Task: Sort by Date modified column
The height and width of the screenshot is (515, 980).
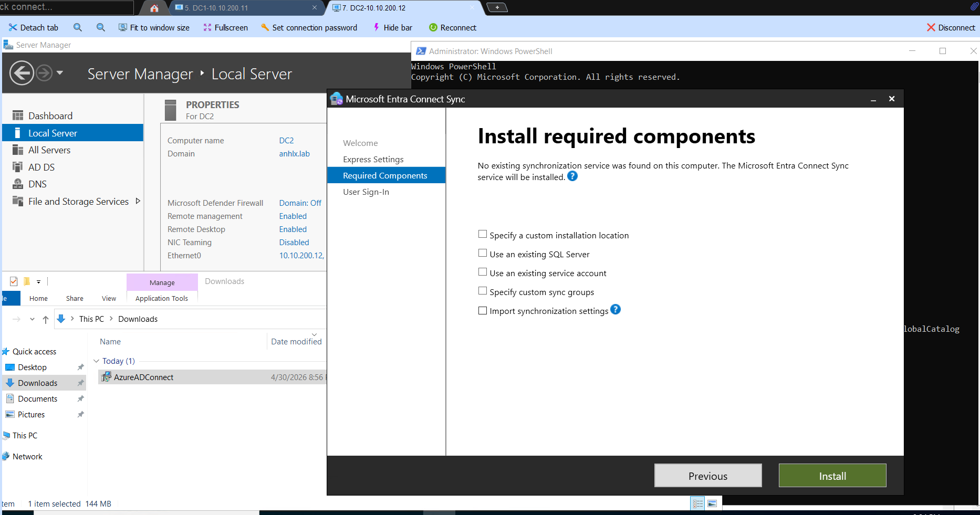Action: 297,341
